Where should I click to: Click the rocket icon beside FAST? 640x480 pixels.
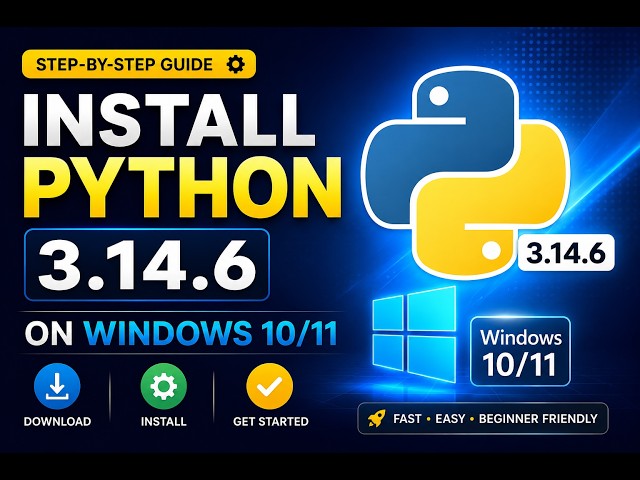376,419
